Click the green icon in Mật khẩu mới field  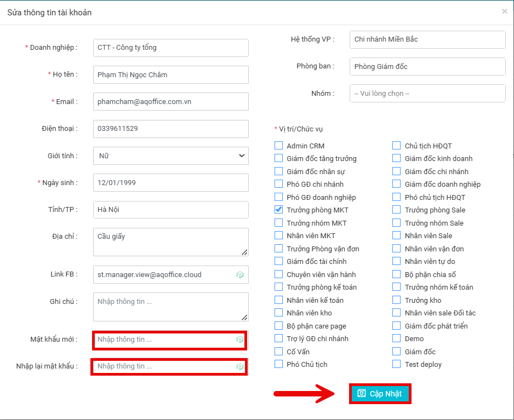240,340
